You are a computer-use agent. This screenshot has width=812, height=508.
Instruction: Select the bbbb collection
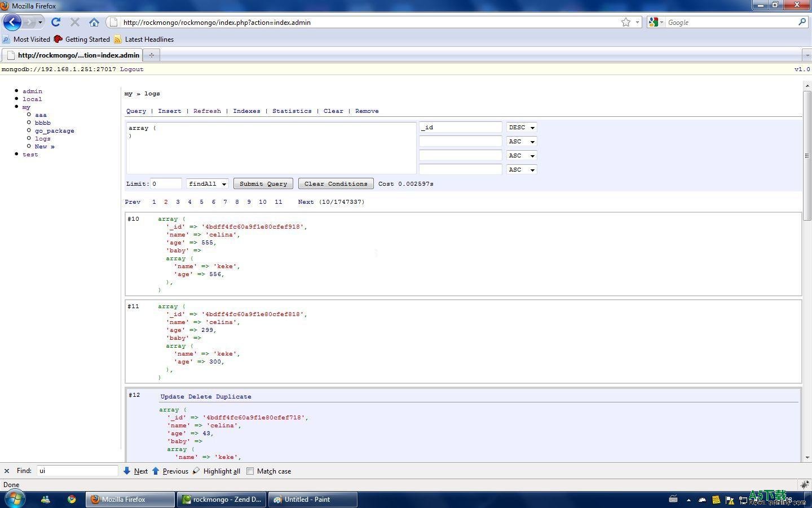43,122
